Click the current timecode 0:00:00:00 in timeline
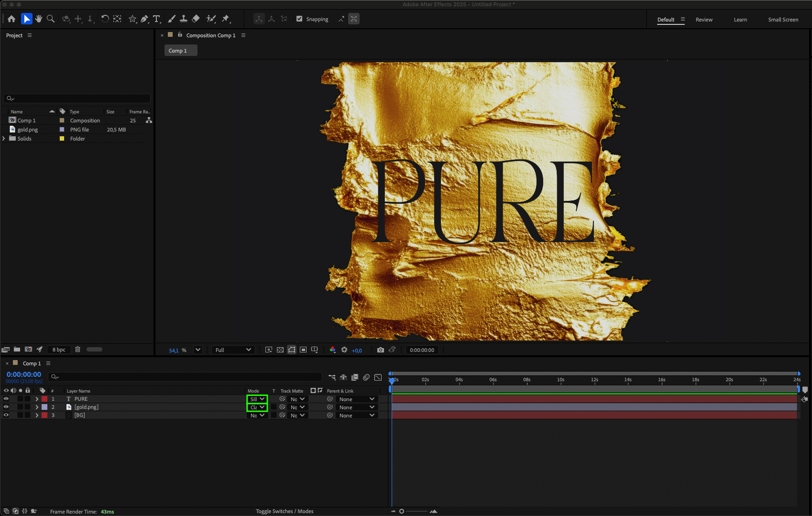Viewport: 812px width, 516px height. (x=24, y=374)
